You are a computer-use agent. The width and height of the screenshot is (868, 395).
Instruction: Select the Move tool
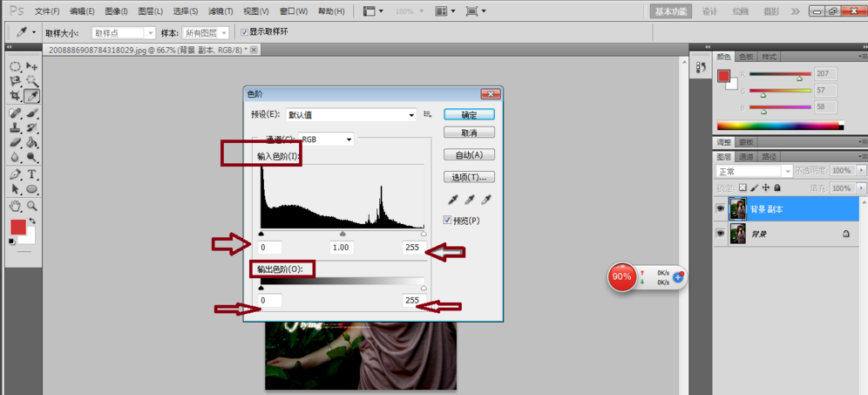click(x=32, y=66)
